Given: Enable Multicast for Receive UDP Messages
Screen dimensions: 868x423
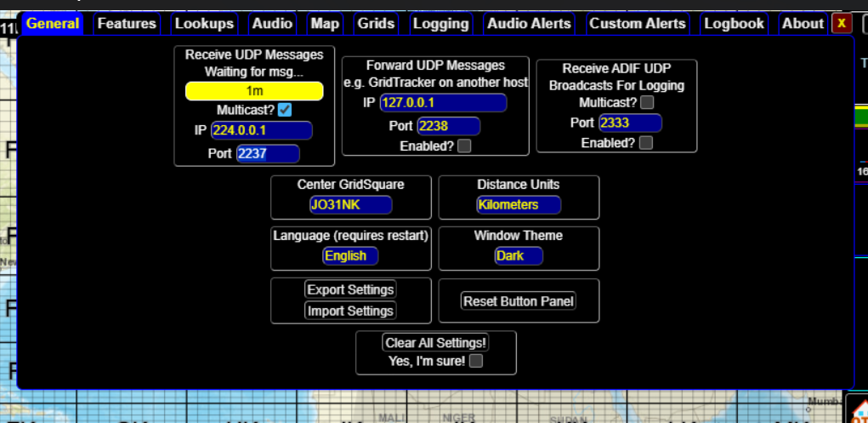Looking at the screenshot, I should pos(285,110).
